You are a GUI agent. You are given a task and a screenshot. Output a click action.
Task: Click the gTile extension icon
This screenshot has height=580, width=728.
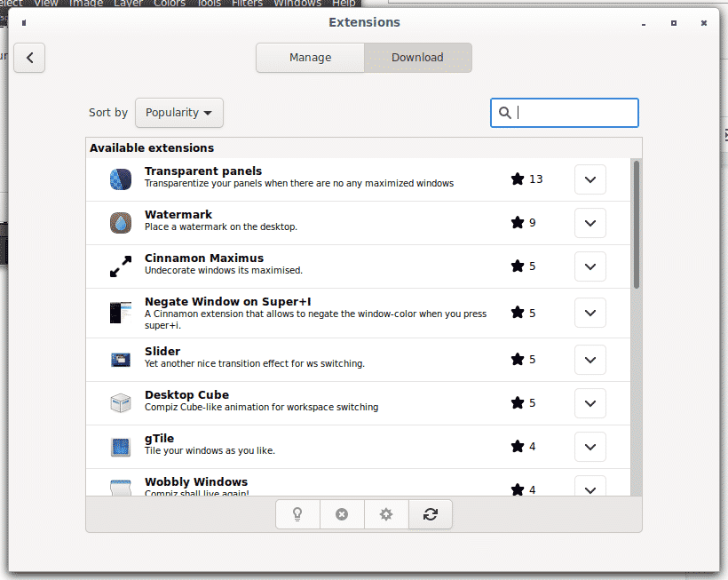(x=121, y=446)
